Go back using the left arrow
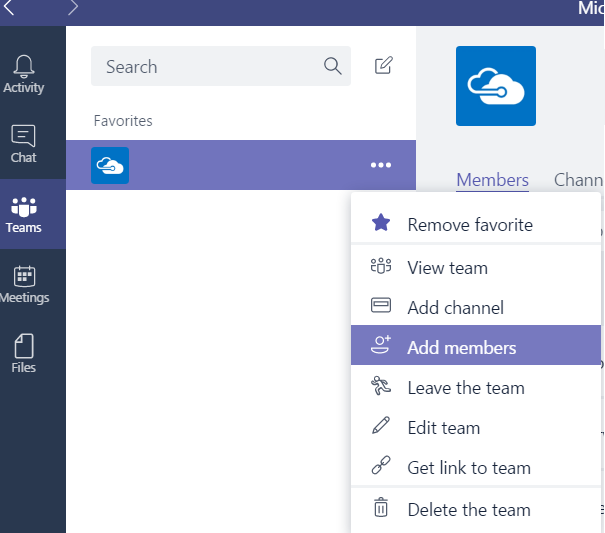 pos(10,8)
